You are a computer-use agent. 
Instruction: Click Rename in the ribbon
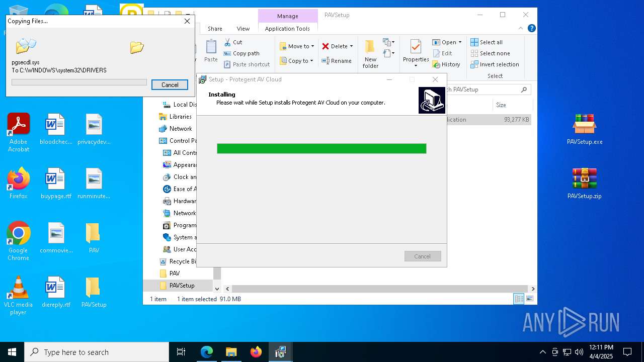[x=337, y=61]
